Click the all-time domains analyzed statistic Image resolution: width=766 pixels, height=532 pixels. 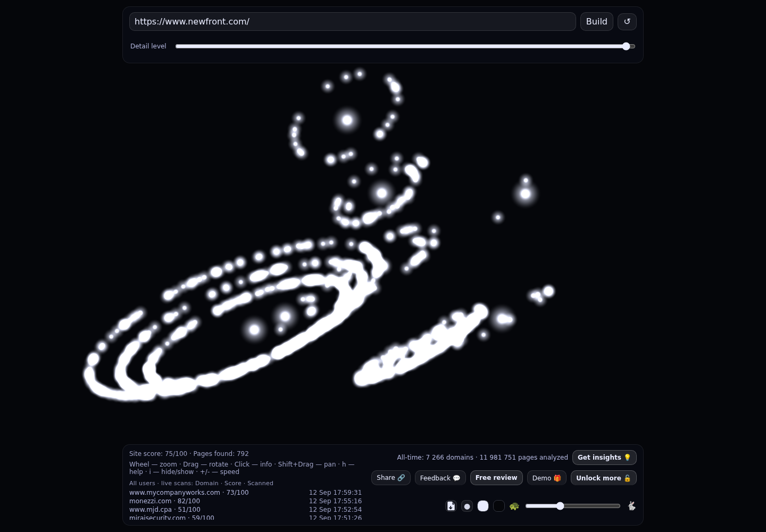tap(482, 458)
